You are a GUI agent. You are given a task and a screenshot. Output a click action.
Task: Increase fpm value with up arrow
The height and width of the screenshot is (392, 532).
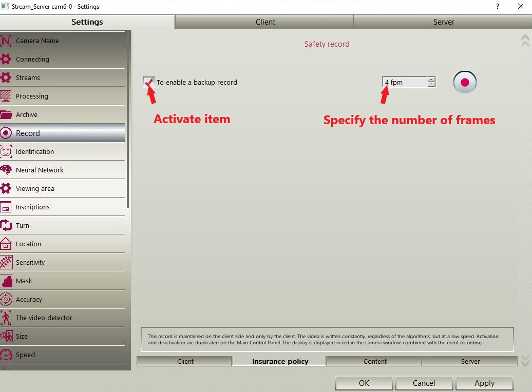(431, 80)
